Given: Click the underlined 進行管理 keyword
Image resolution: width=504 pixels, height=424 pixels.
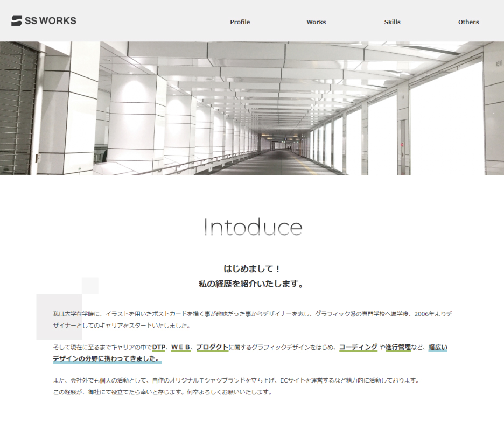Looking at the screenshot, I should click(x=398, y=347).
